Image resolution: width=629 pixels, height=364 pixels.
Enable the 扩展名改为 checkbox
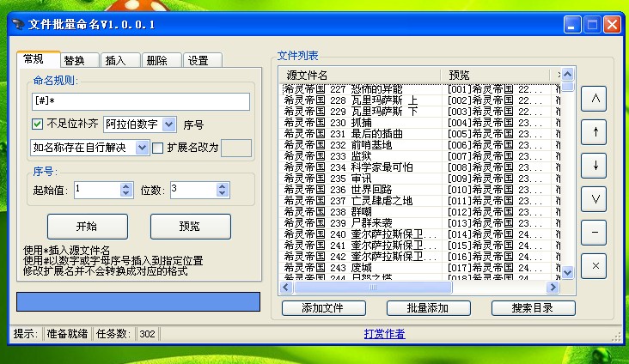157,148
